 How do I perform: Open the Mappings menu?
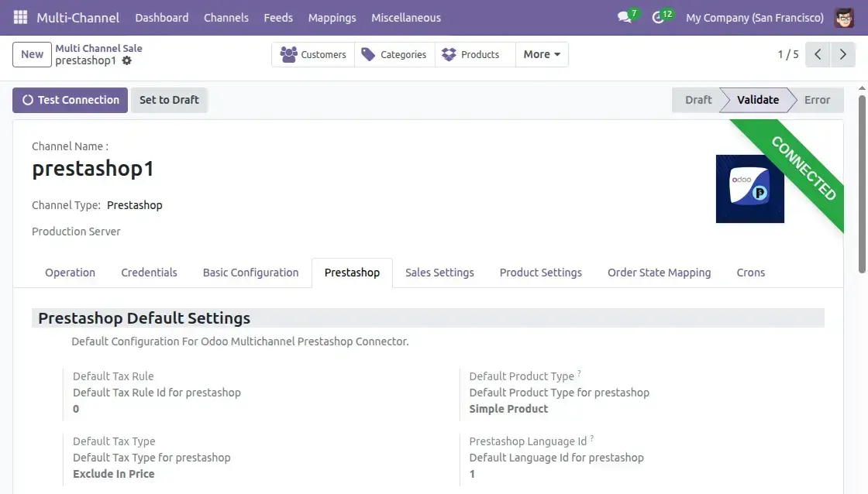click(332, 17)
